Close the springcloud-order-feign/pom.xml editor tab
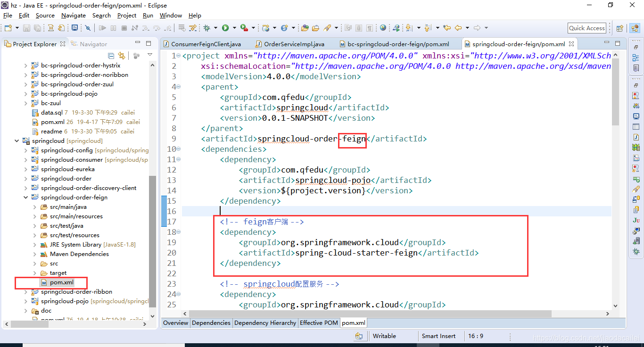The image size is (644, 347). coord(571,44)
